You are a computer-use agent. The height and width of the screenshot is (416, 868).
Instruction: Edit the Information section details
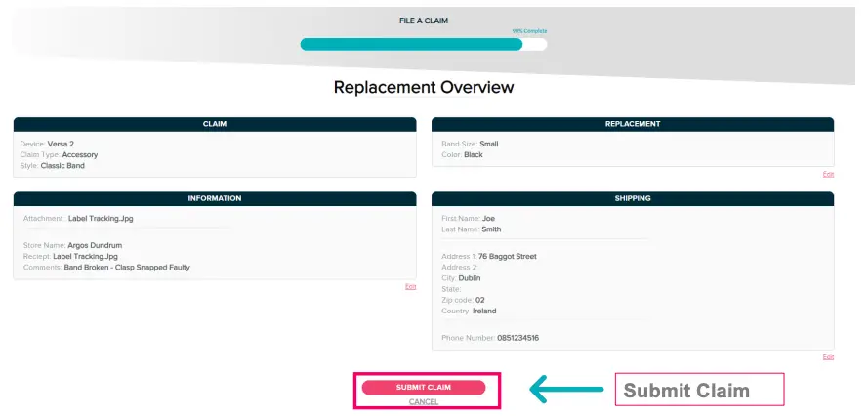410,286
